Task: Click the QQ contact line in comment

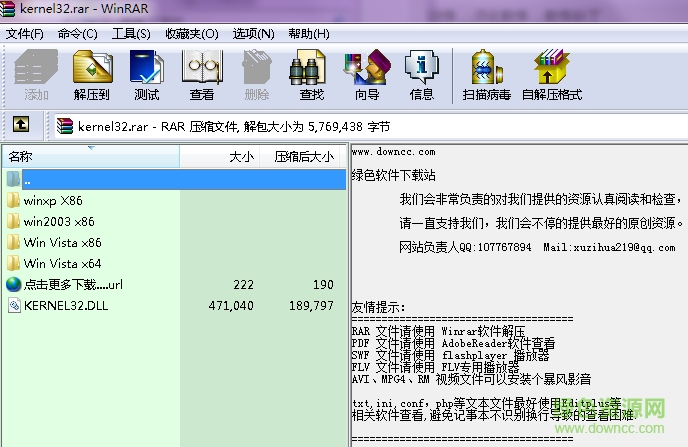Action: pyautogui.click(x=538, y=247)
